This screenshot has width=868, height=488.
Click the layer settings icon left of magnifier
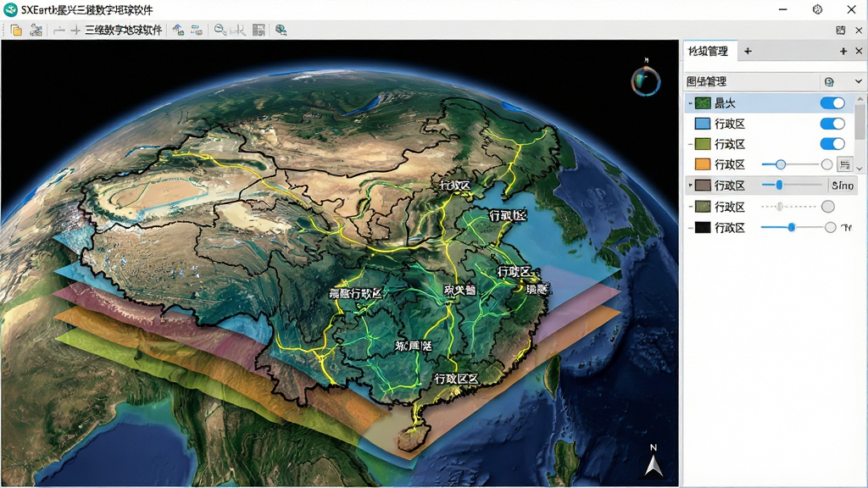197,30
